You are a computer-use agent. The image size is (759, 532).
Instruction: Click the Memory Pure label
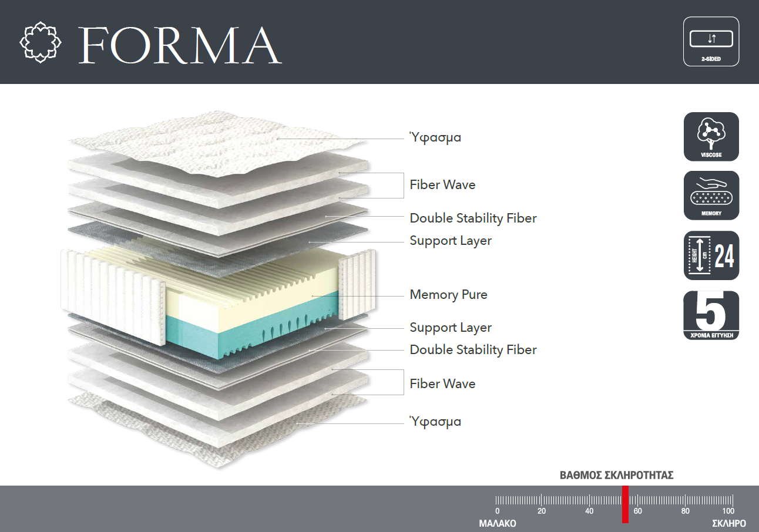448,294
